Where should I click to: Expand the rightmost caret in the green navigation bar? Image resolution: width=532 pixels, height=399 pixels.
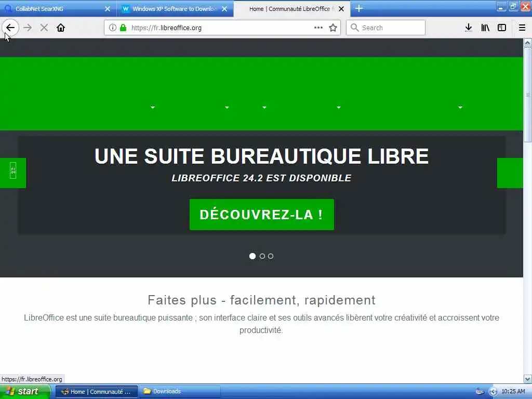point(460,107)
